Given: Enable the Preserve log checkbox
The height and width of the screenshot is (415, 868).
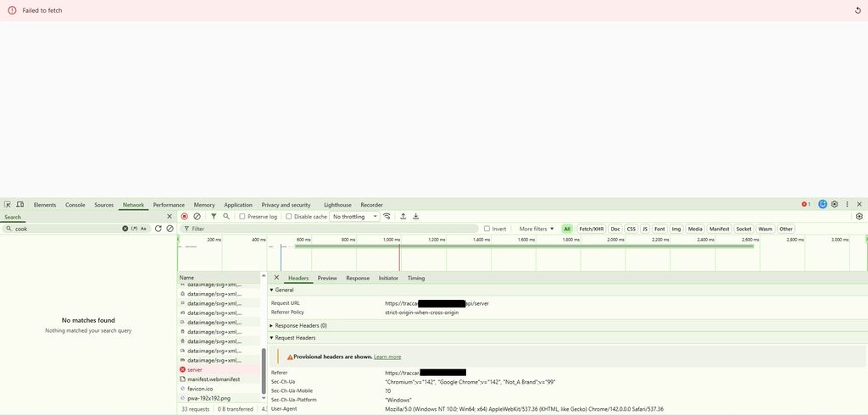Looking at the screenshot, I should (x=242, y=216).
